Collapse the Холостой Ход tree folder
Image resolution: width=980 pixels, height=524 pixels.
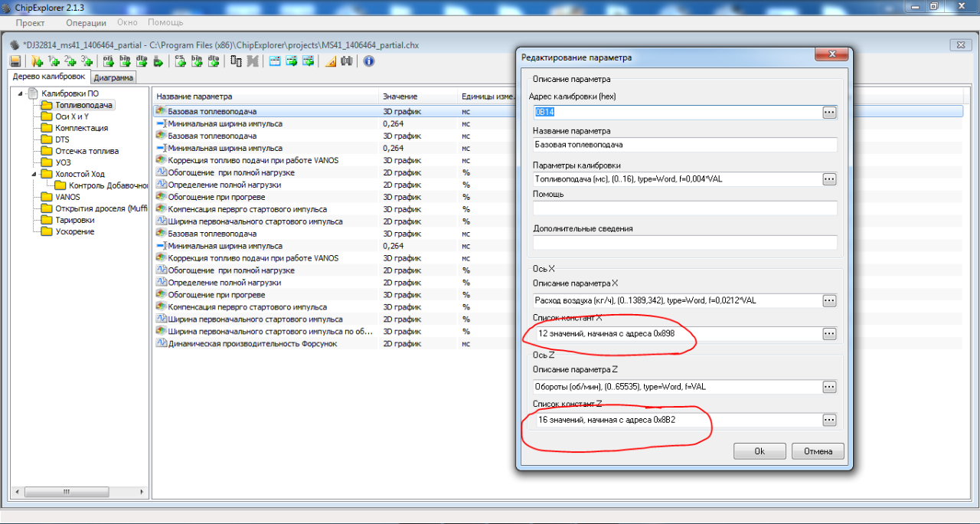pyautogui.click(x=34, y=174)
